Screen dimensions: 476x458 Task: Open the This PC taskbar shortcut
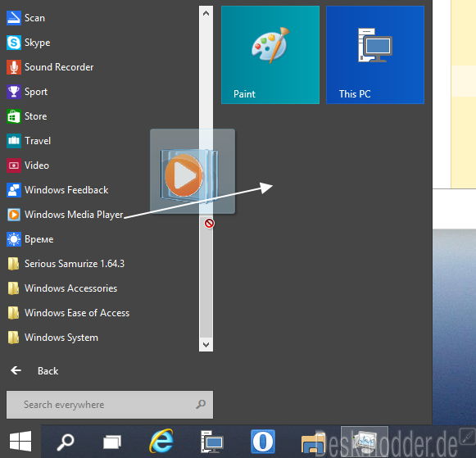(x=212, y=442)
